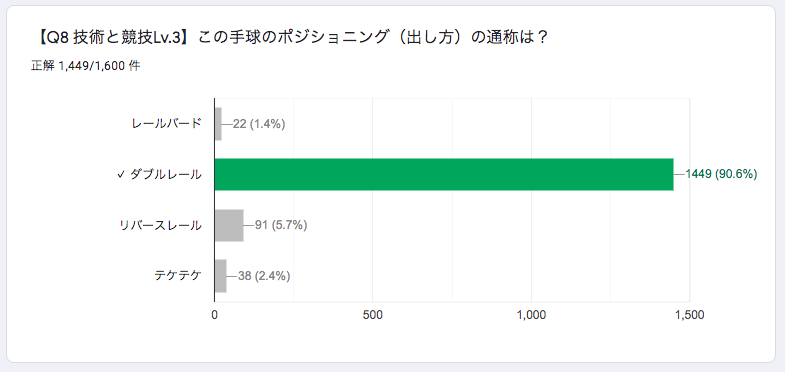Click the 38 (2.4%) data label

[264, 276]
